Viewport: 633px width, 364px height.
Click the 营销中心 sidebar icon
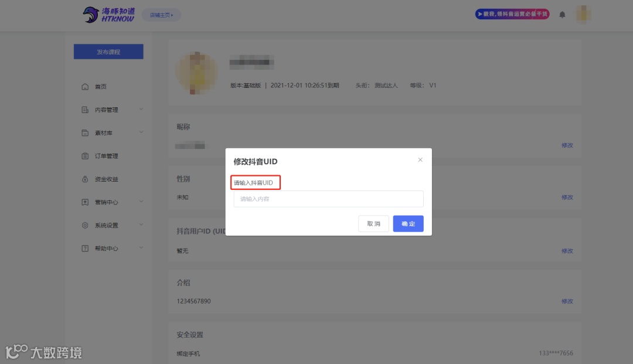(x=85, y=202)
